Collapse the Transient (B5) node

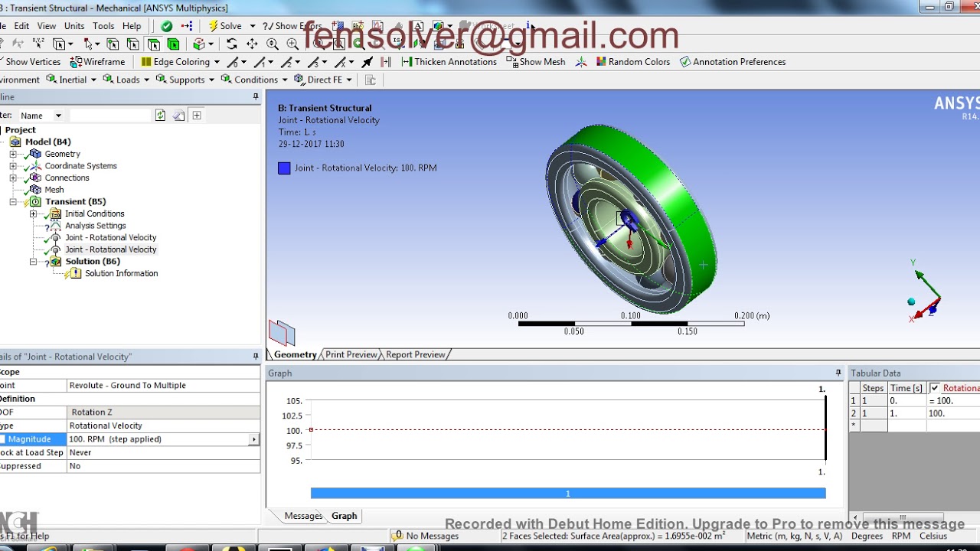point(13,202)
